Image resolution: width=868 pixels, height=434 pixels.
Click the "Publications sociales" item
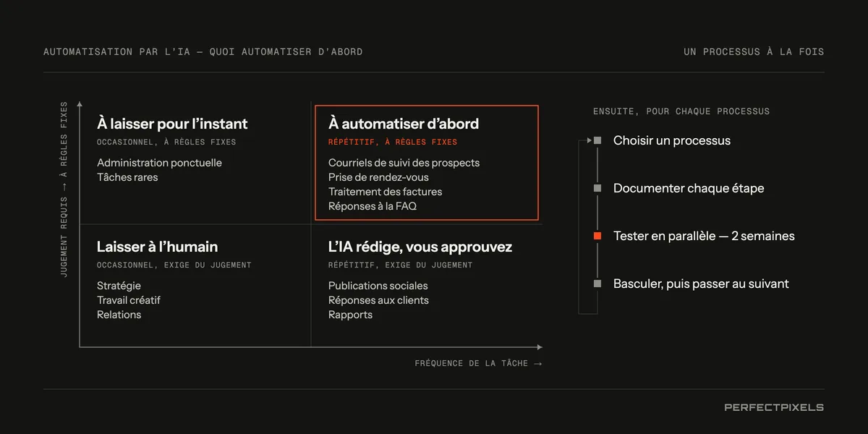(378, 286)
